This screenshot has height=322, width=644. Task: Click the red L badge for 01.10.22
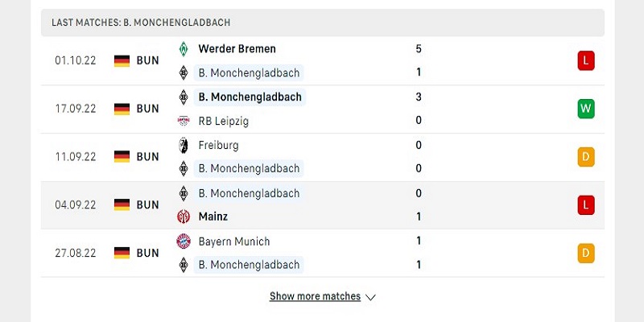click(586, 61)
